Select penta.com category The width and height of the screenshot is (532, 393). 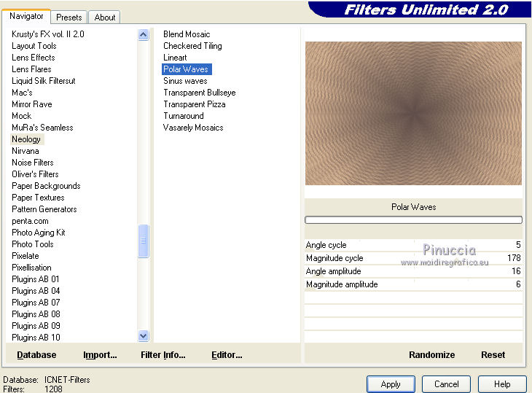coord(30,221)
